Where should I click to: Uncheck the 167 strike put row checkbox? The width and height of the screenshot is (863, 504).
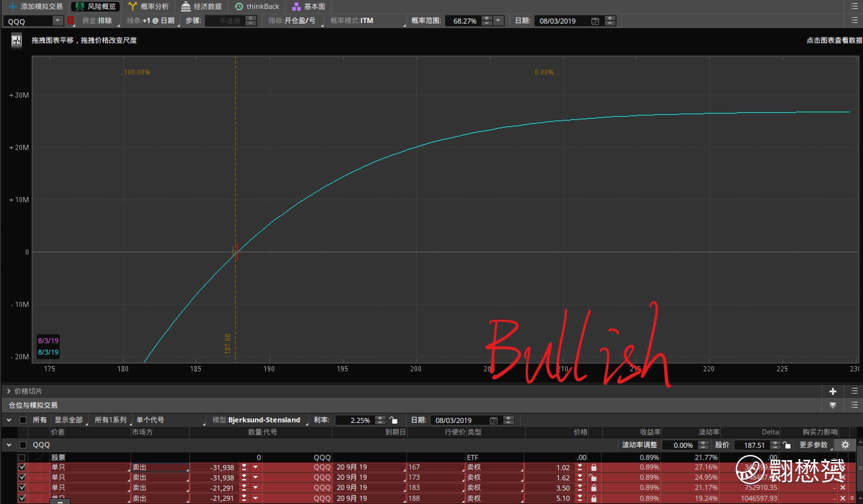(22, 467)
